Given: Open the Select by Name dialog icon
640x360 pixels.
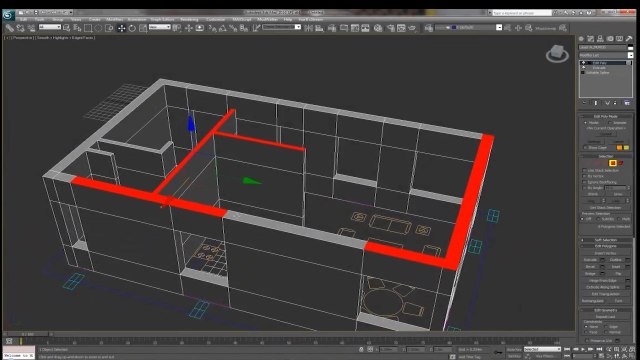Looking at the screenshot, I should tap(77, 28).
